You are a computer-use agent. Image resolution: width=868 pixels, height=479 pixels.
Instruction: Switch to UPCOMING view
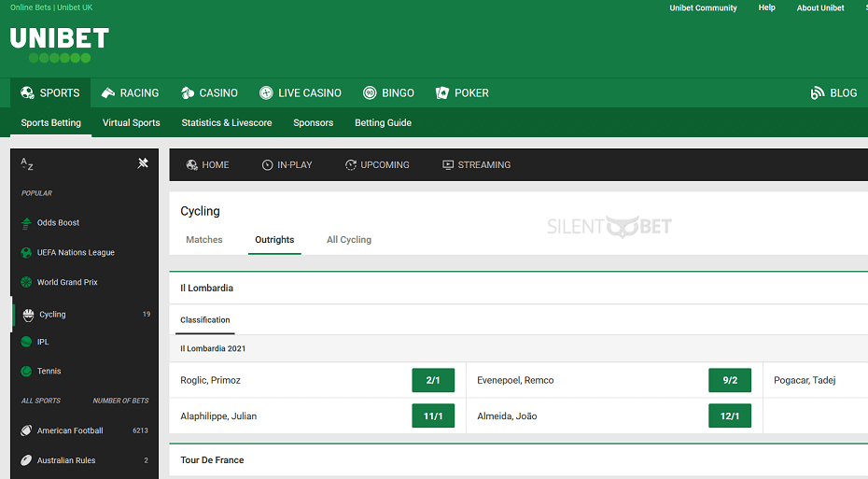click(377, 165)
